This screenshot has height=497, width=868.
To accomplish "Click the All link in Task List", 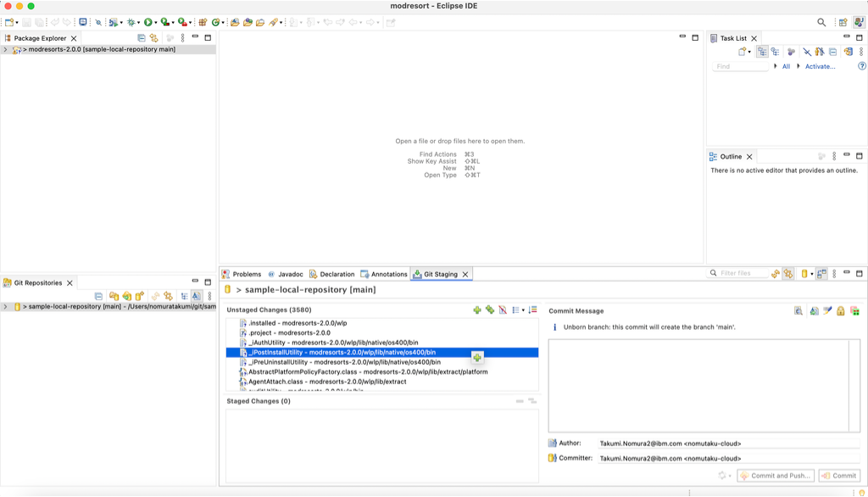I will click(786, 66).
